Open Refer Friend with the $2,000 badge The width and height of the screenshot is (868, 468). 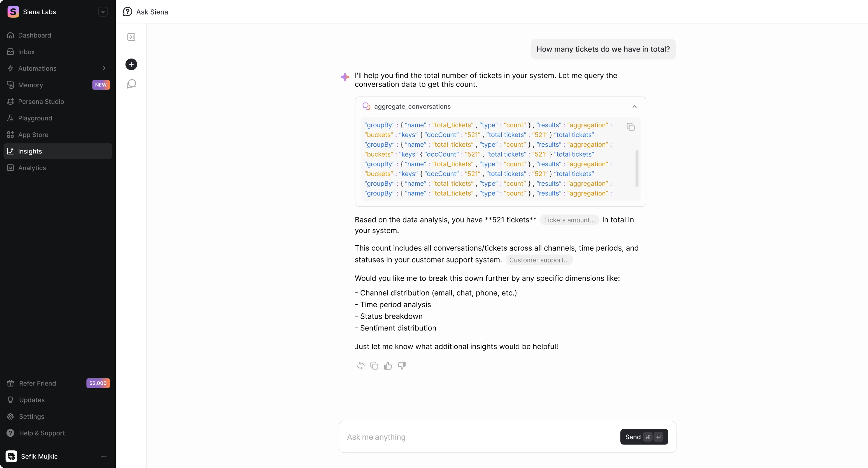37,383
